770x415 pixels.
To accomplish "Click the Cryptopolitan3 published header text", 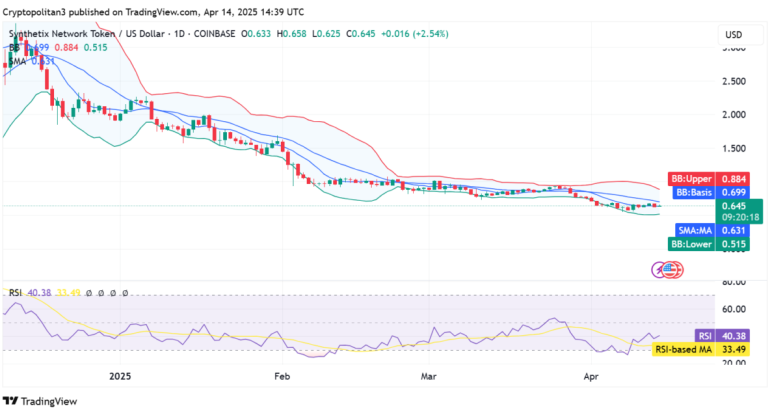I will pos(153,12).
